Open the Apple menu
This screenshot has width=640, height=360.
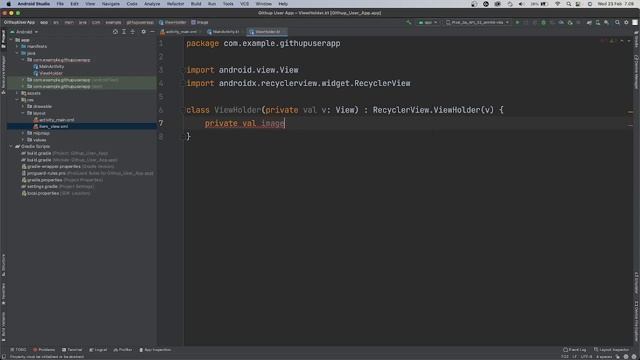(8, 4)
